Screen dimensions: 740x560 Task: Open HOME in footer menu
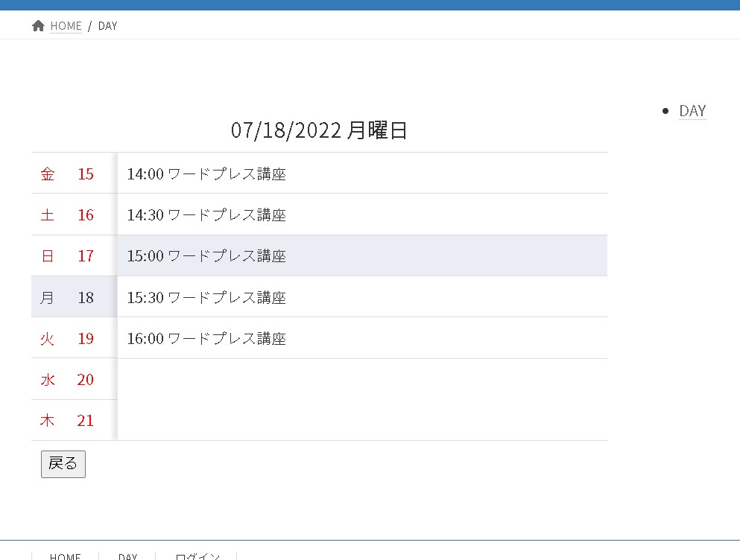pos(66,556)
